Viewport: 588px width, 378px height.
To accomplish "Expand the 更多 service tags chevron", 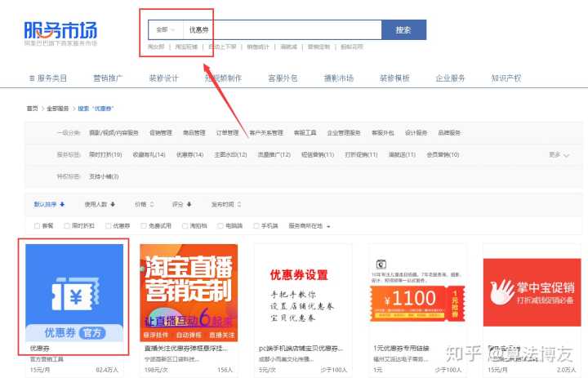I will [567, 154].
